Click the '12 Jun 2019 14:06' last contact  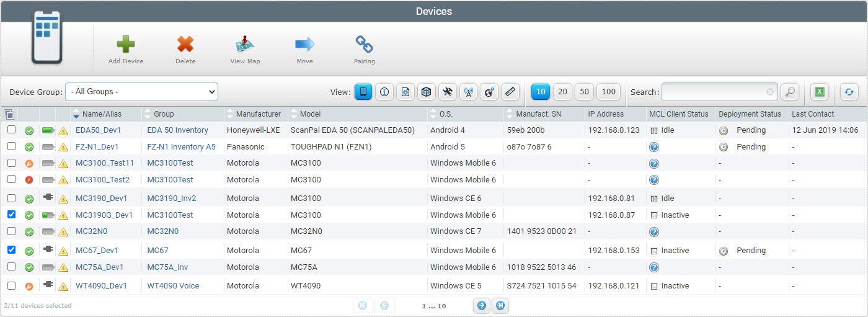[x=825, y=130]
